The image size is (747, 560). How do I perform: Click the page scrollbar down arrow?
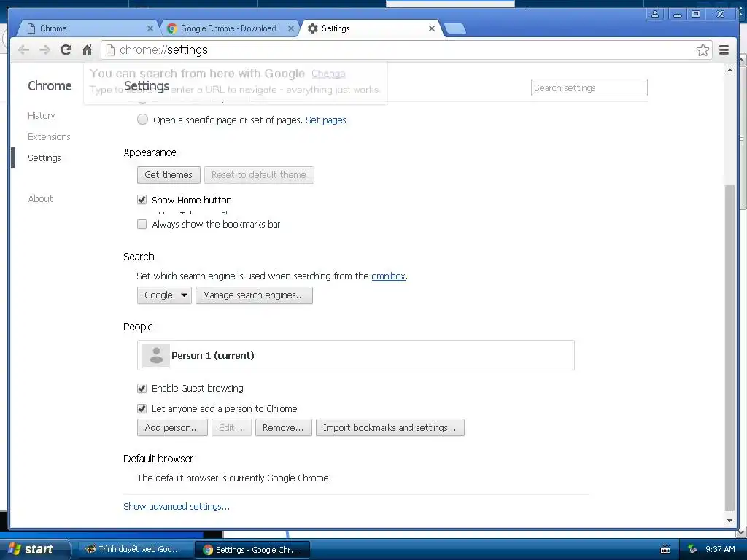click(x=729, y=521)
